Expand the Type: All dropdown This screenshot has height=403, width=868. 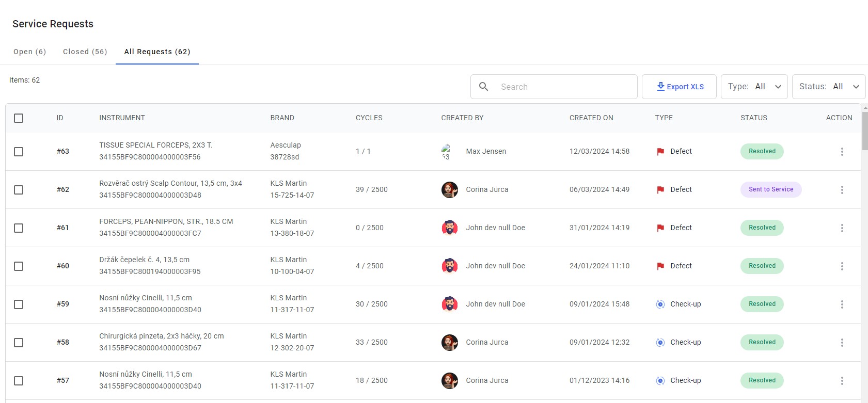754,87
